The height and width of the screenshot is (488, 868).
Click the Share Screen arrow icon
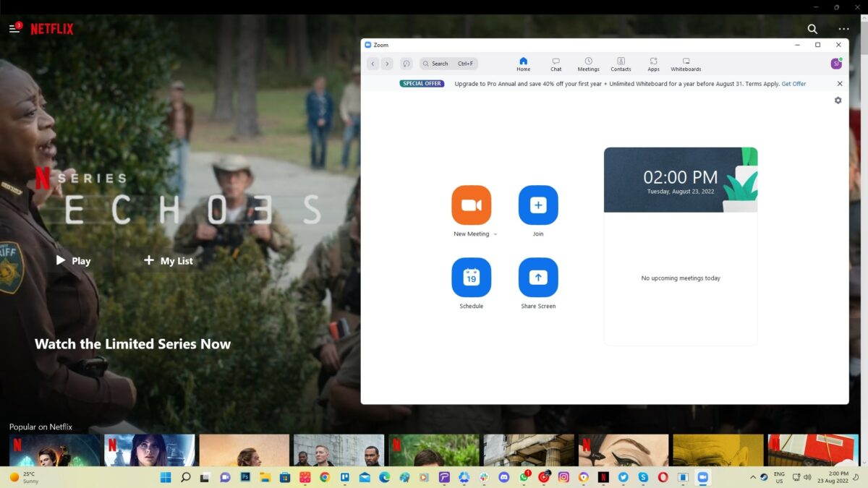[538, 278]
